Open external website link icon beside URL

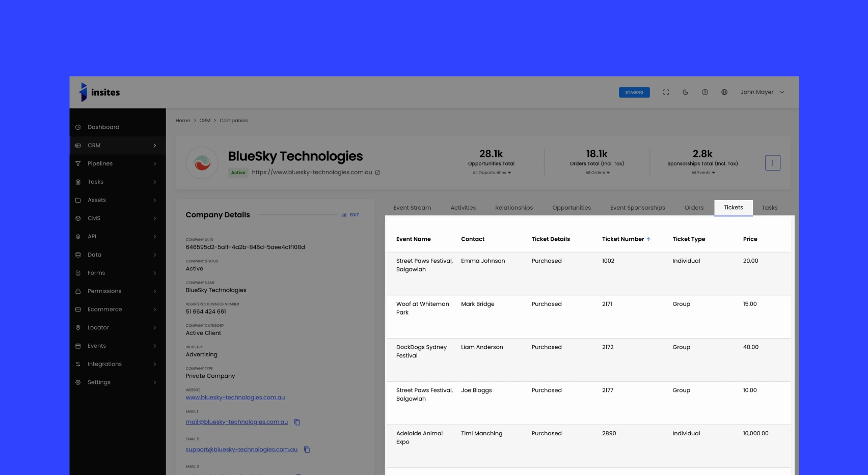377,173
